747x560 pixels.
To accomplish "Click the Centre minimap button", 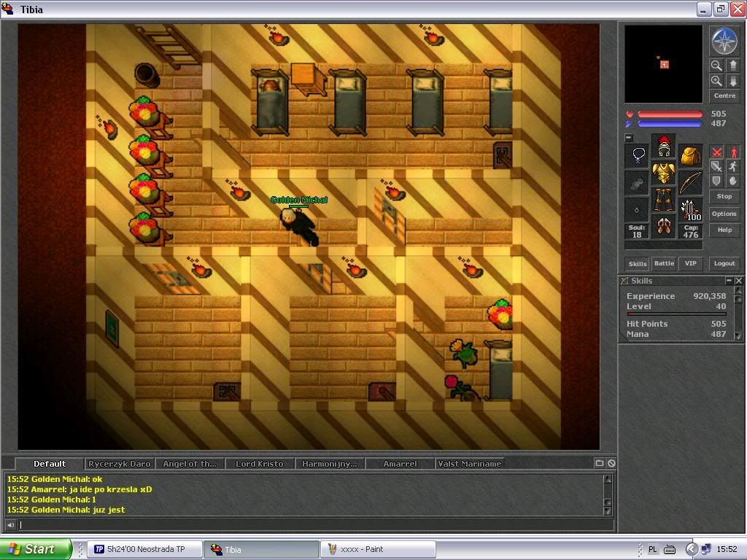I will [724, 96].
